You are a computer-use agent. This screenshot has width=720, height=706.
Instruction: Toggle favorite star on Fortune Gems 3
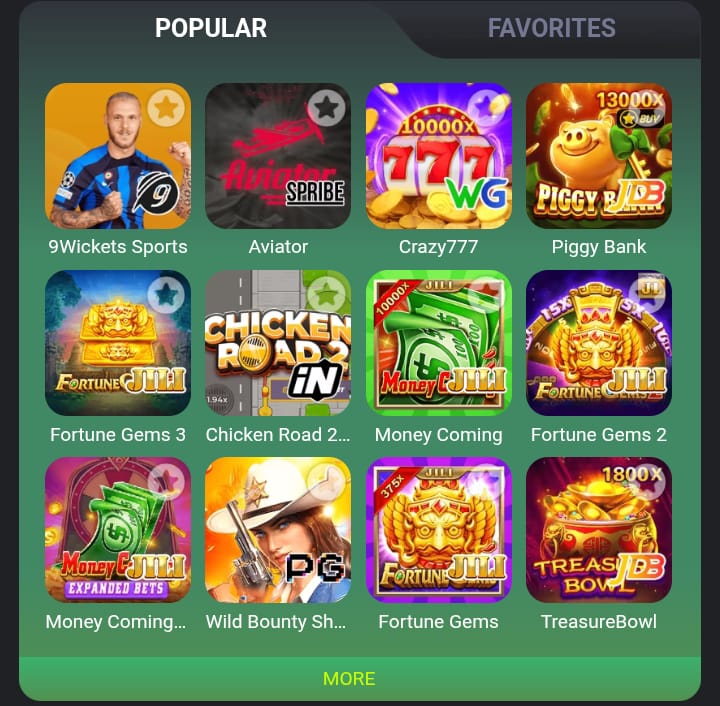pos(166,295)
